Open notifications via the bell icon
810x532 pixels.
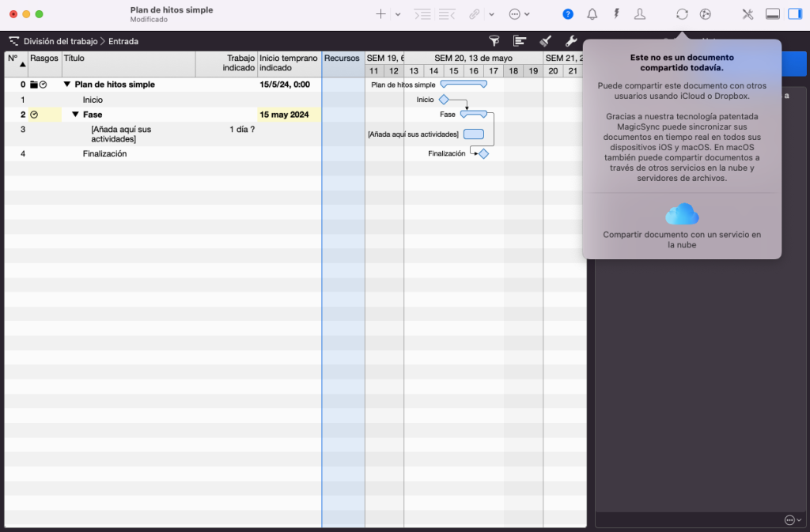pyautogui.click(x=592, y=13)
